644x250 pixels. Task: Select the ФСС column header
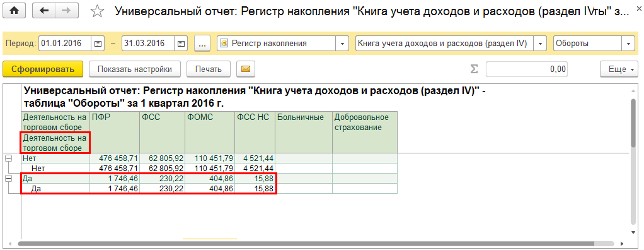[x=162, y=132]
